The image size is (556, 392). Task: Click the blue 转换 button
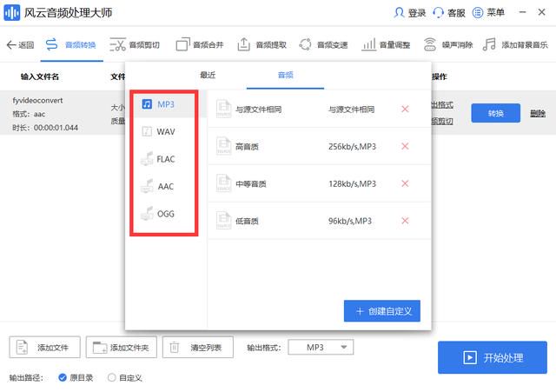tap(495, 113)
